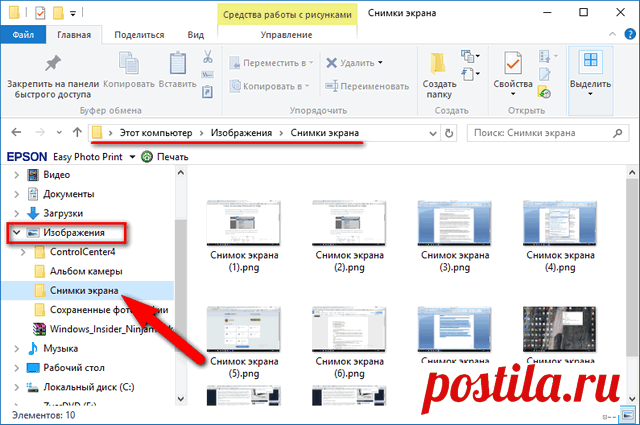Expand the ControlCenter4 folder node
This screenshot has height=425, width=640.
[x=23, y=252]
